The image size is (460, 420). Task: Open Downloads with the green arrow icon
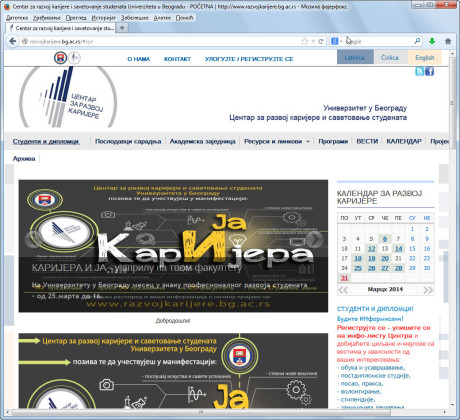(x=432, y=41)
